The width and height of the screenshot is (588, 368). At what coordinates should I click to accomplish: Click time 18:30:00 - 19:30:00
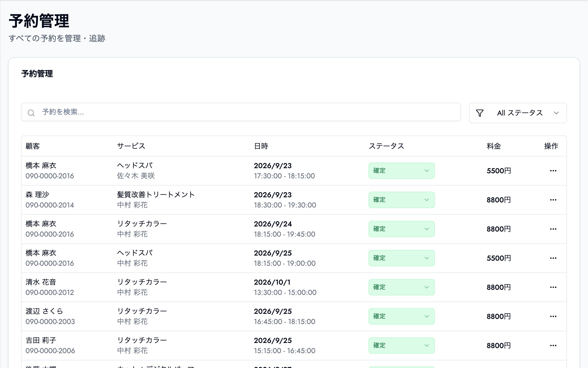[285, 205]
